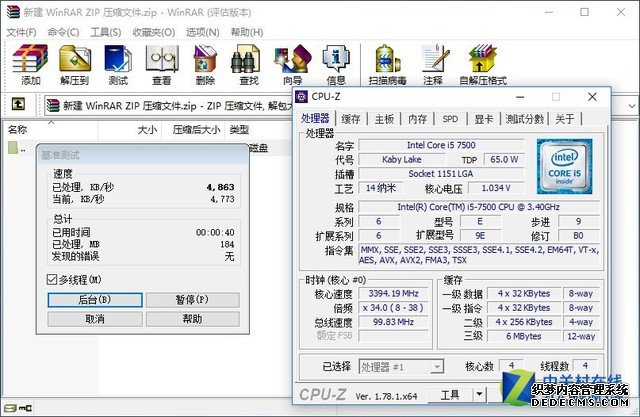
Task: Click the View (查看) toolbar icon
Action: (x=162, y=65)
